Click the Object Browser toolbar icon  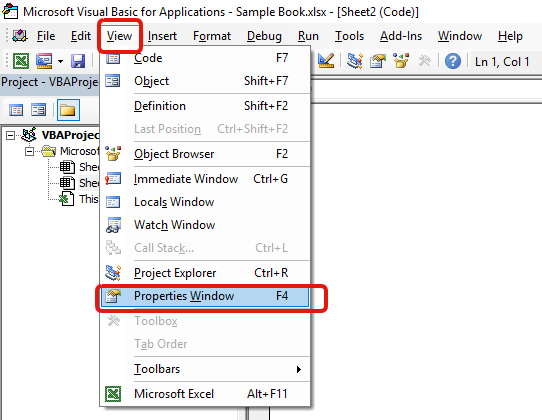pos(401,60)
